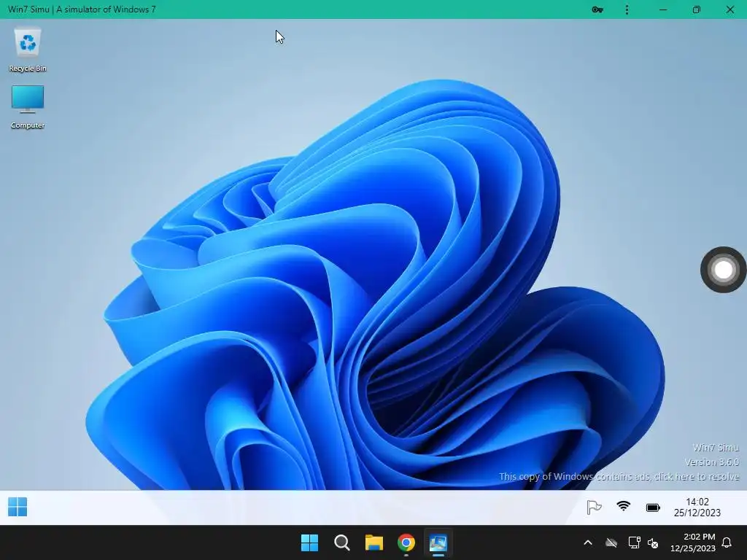The height and width of the screenshot is (560, 747).
Task: Check the simulator battery icon
Action: coord(653,507)
